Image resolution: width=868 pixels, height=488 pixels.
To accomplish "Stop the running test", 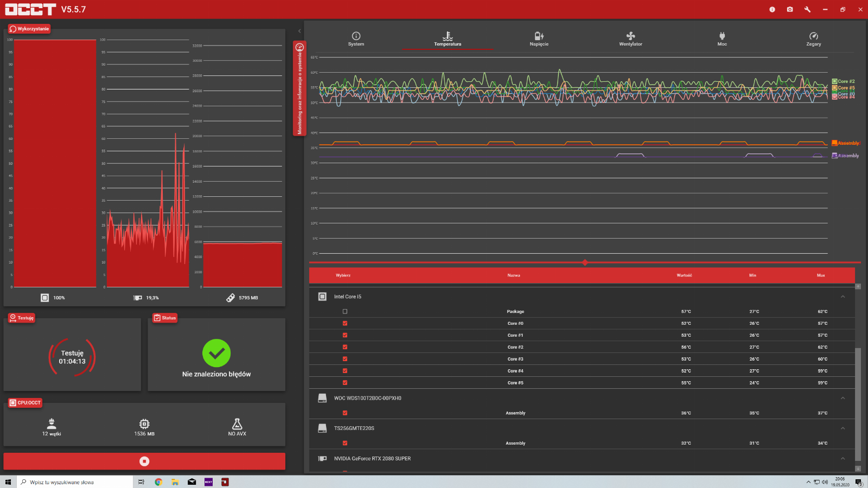I will tap(144, 461).
